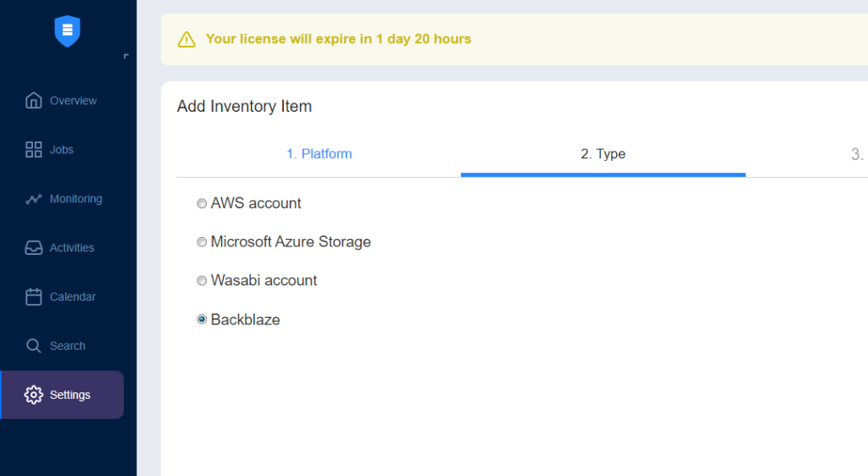This screenshot has width=868, height=476.
Task: Select the Backblaze radio button
Action: (202, 319)
